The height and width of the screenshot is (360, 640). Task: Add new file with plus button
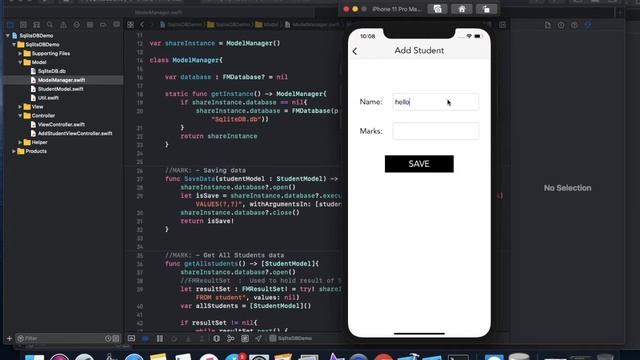pyautogui.click(x=9, y=338)
